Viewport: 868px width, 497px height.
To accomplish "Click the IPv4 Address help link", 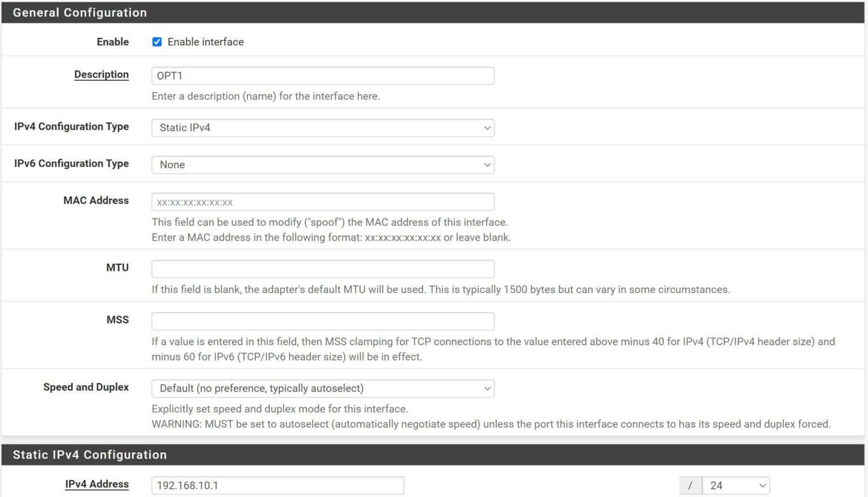I will pos(97,484).
